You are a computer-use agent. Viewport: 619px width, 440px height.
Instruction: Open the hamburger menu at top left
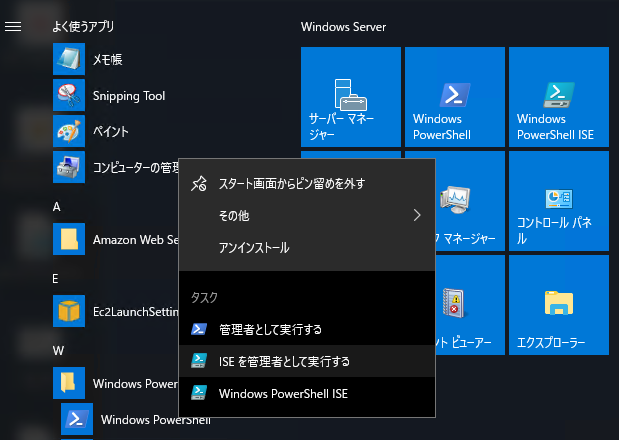pyautogui.click(x=13, y=26)
